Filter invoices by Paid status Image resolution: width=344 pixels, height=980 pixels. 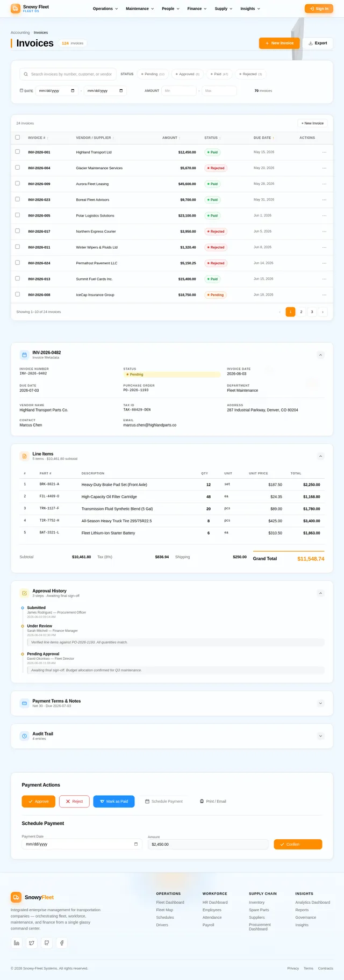click(219, 74)
